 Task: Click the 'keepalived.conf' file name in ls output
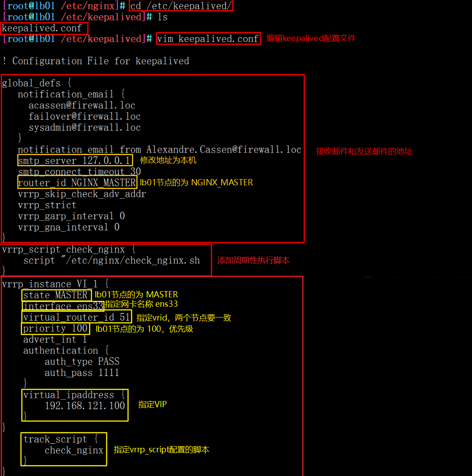pyautogui.click(x=42, y=28)
